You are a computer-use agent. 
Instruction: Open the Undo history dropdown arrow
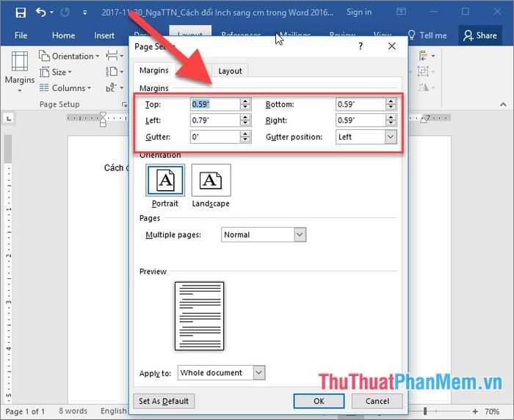click(52, 12)
